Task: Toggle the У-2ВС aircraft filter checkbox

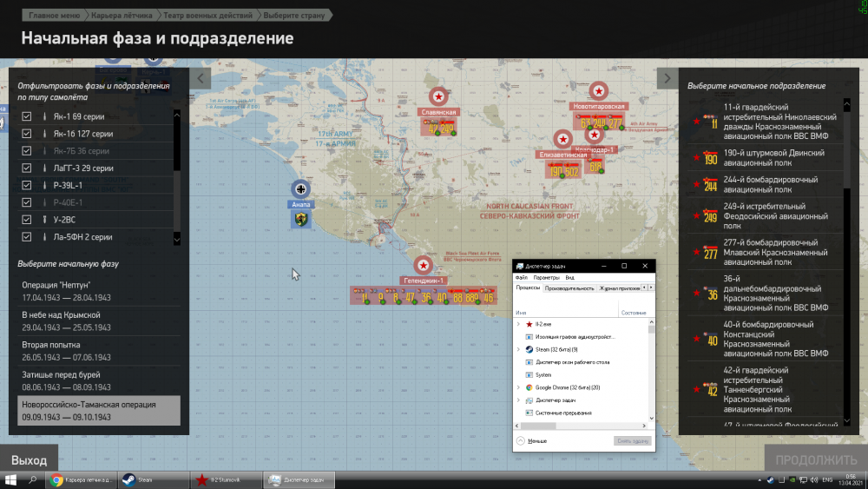Action: coord(27,220)
